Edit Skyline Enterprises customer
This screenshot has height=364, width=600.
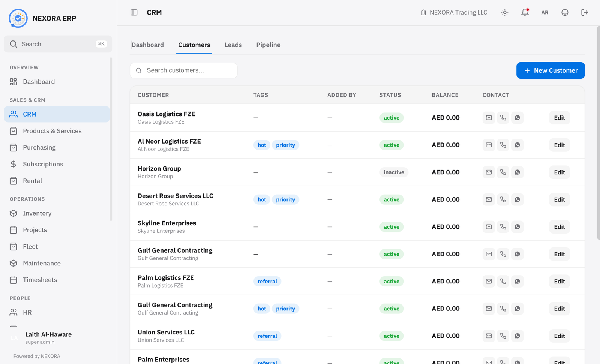coord(559,227)
